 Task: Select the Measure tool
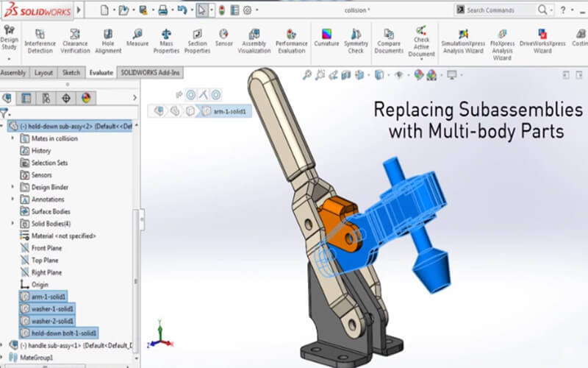(x=137, y=38)
